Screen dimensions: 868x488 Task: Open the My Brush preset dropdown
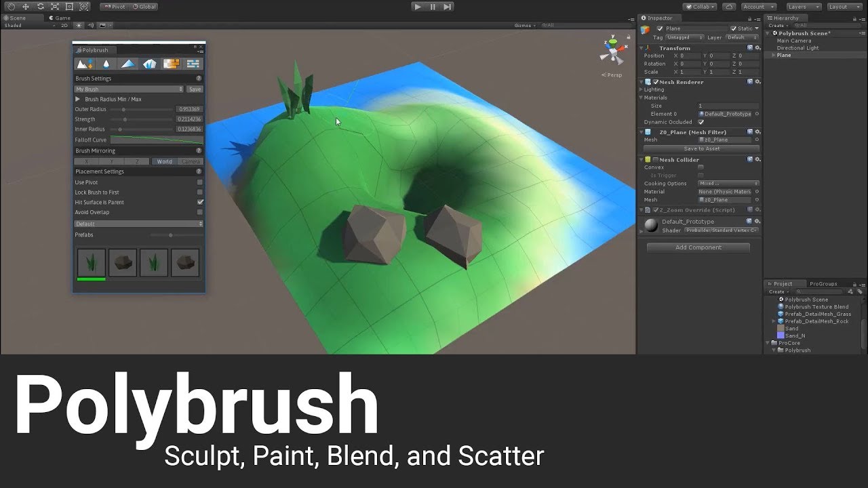click(x=129, y=89)
